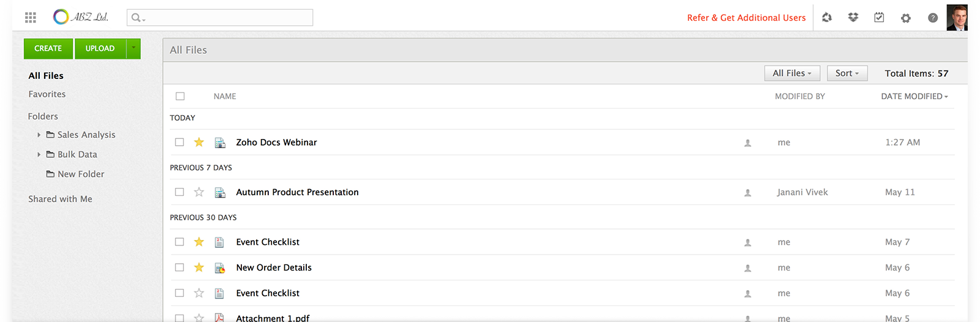980x322 pixels.
Task: Open the All Files filter dropdown
Action: pos(792,73)
